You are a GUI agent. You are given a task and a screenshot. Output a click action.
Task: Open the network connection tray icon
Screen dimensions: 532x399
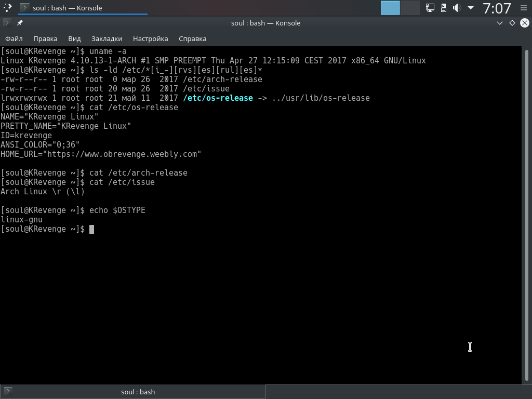[430, 7]
